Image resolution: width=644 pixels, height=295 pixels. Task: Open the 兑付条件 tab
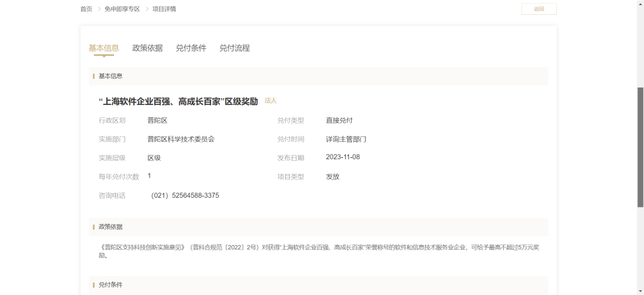point(191,48)
